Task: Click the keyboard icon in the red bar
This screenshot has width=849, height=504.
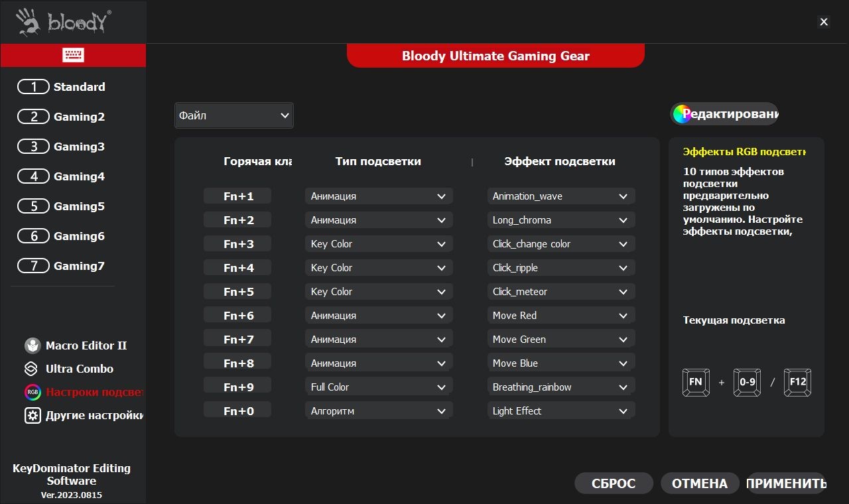Action: [73, 55]
